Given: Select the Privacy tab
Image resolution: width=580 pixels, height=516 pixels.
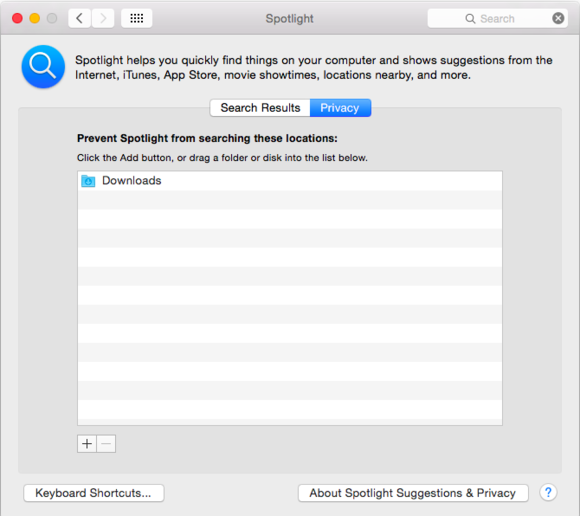Looking at the screenshot, I should coord(340,108).
